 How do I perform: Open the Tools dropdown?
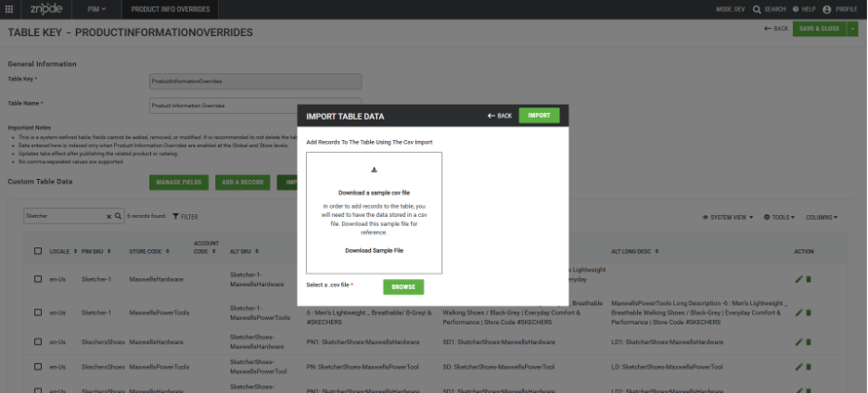click(x=779, y=218)
